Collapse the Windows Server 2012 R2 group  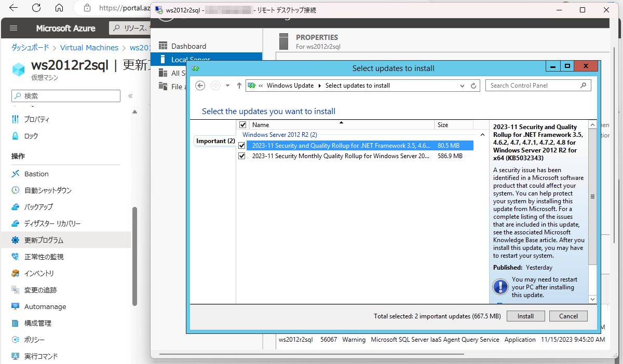click(x=482, y=134)
